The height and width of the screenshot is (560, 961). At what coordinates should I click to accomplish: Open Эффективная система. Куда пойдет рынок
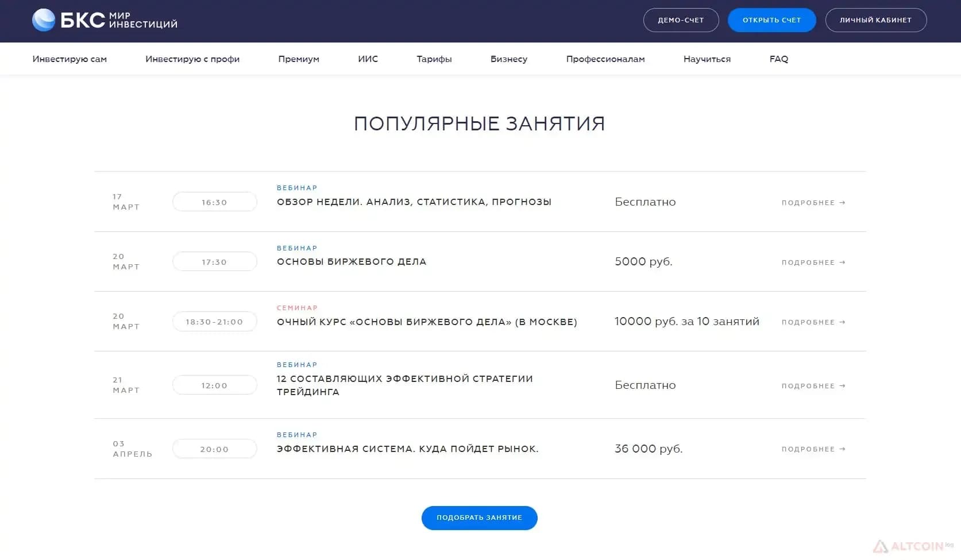coord(408,449)
